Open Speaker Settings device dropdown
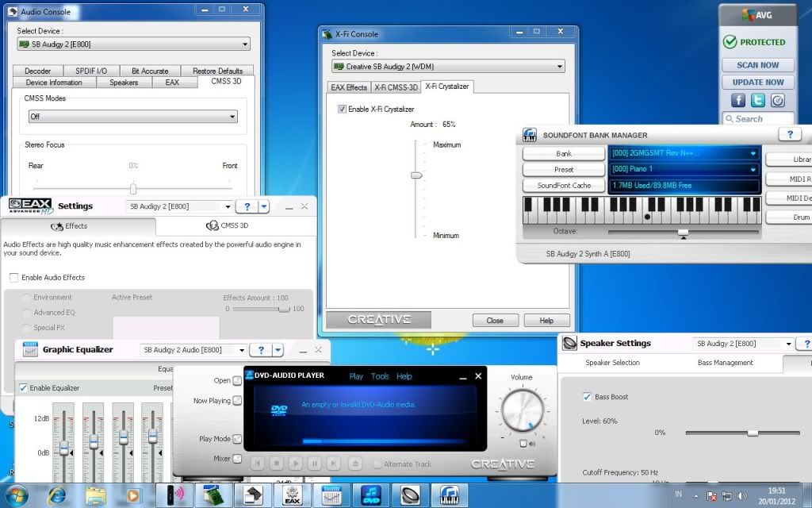The image size is (812, 508). coord(743,343)
